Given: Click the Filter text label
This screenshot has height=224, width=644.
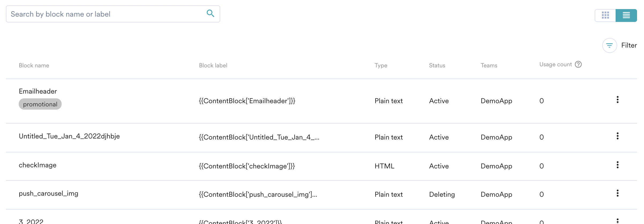Looking at the screenshot, I should [x=629, y=45].
